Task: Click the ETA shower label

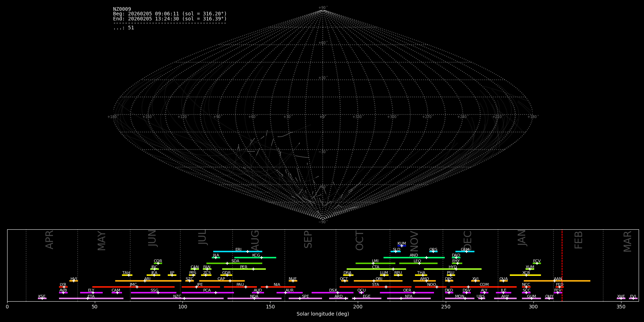Action: coord(91,297)
